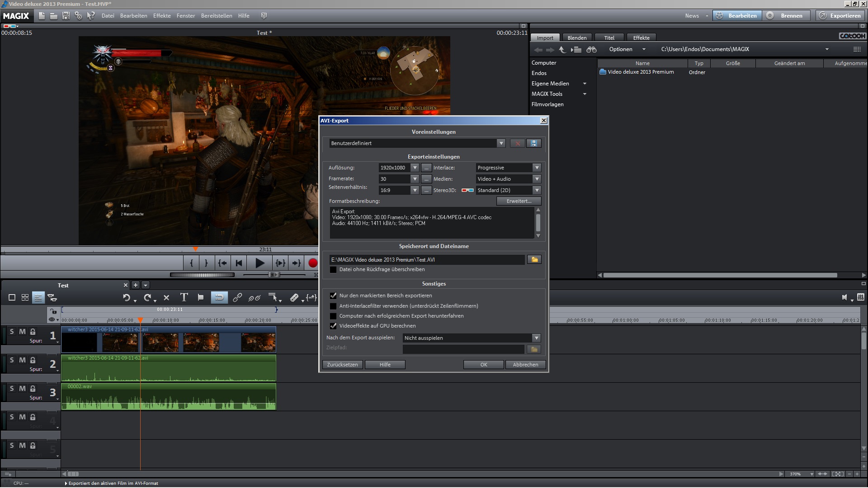Image resolution: width=868 pixels, height=488 pixels.
Task: Open the Datei menu
Action: coord(108,16)
